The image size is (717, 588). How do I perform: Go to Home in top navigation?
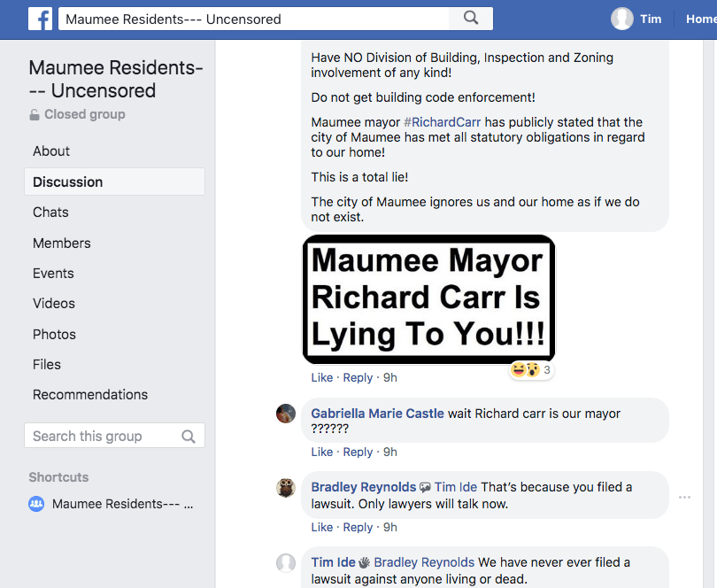pos(700,19)
